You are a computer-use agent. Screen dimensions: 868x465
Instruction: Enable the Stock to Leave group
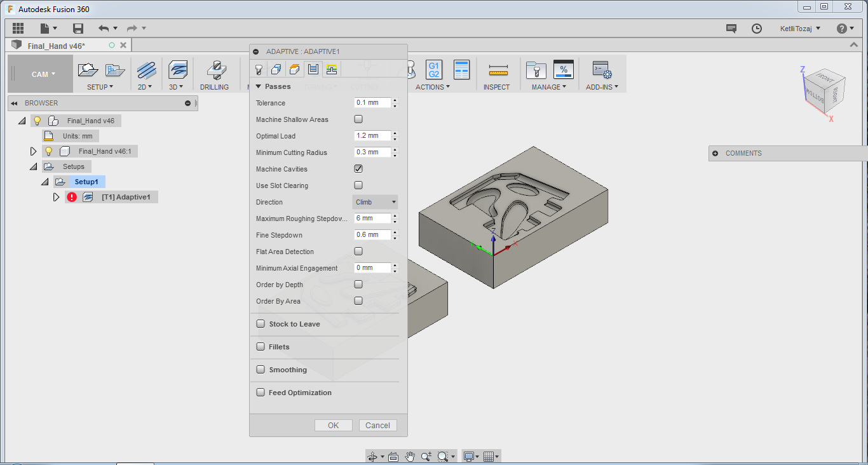pyautogui.click(x=261, y=324)
